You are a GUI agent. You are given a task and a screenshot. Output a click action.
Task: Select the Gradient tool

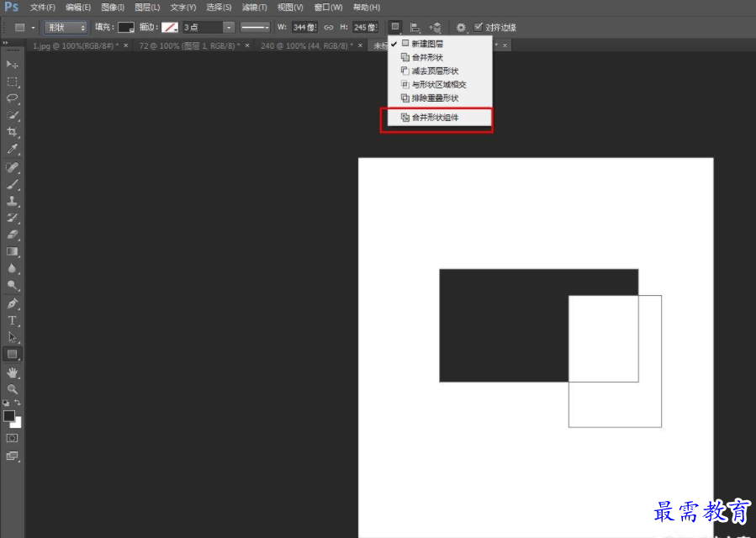pos(13,251)
